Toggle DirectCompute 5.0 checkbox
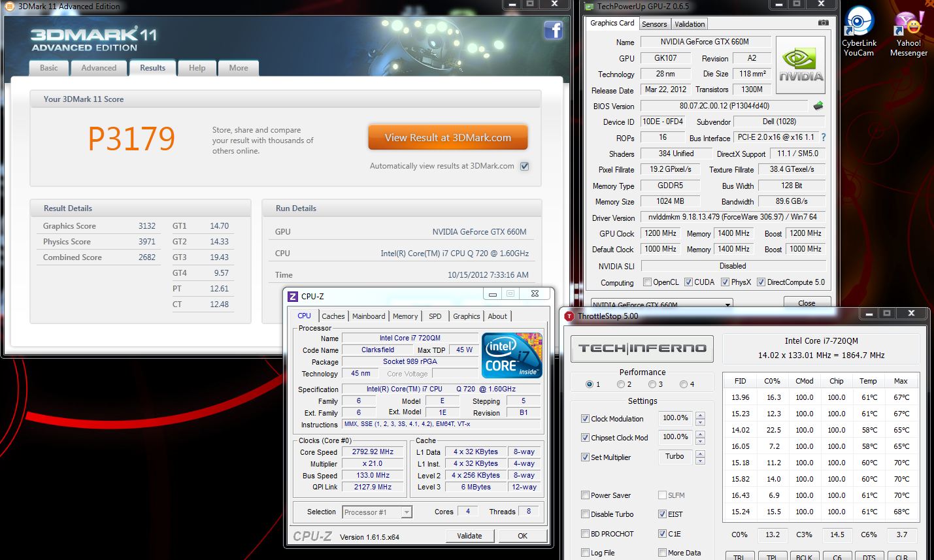Screen dimensions: 934x560 761,282
